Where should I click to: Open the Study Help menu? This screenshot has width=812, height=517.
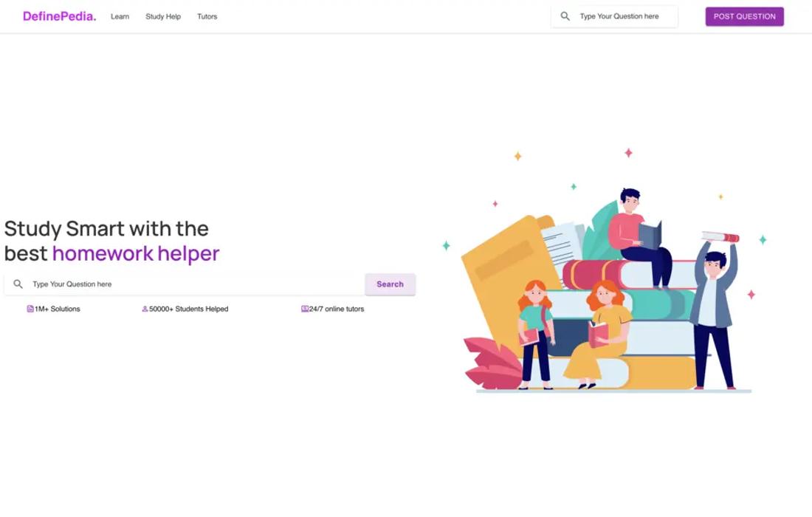click(x=163, y=16)
